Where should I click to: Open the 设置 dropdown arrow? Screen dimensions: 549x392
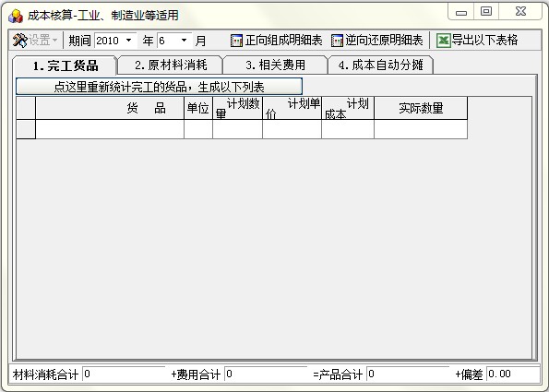point(55,41)
